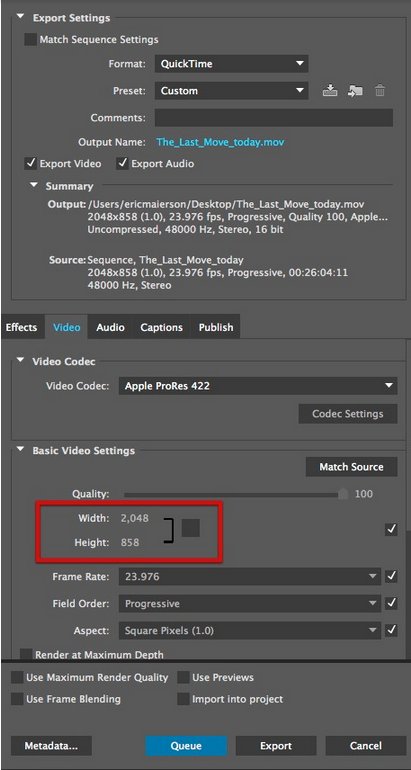Toggle the Aspect match source checkbox
This screenshot has width=411, height=770.
pos(391,630)
